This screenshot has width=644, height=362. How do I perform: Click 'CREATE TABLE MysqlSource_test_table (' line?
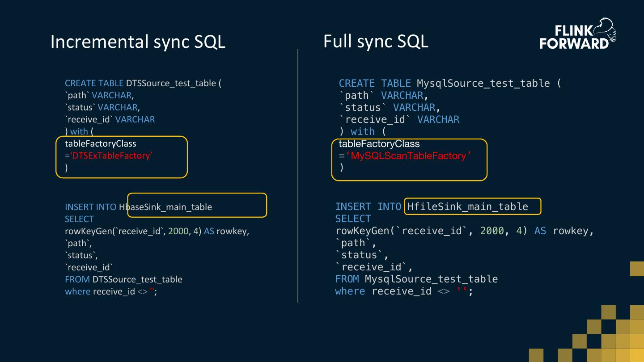point(450,84)
